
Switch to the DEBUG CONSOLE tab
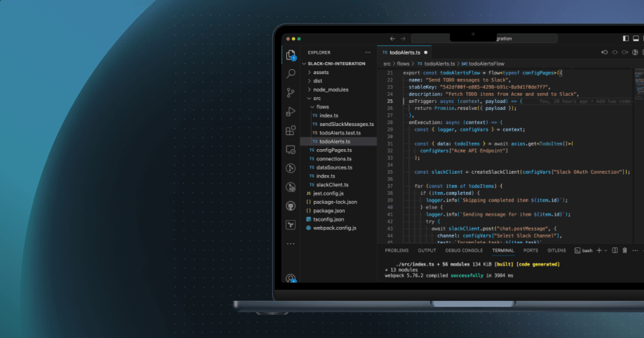[464, 251]
